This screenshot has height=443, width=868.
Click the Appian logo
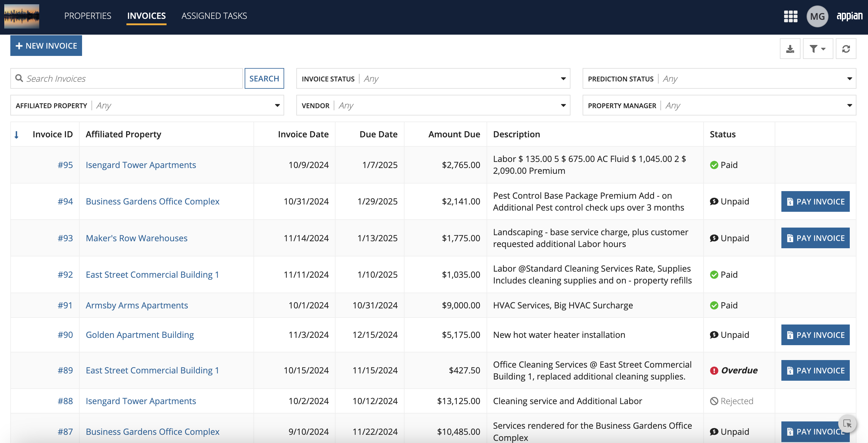pos(849,16)
